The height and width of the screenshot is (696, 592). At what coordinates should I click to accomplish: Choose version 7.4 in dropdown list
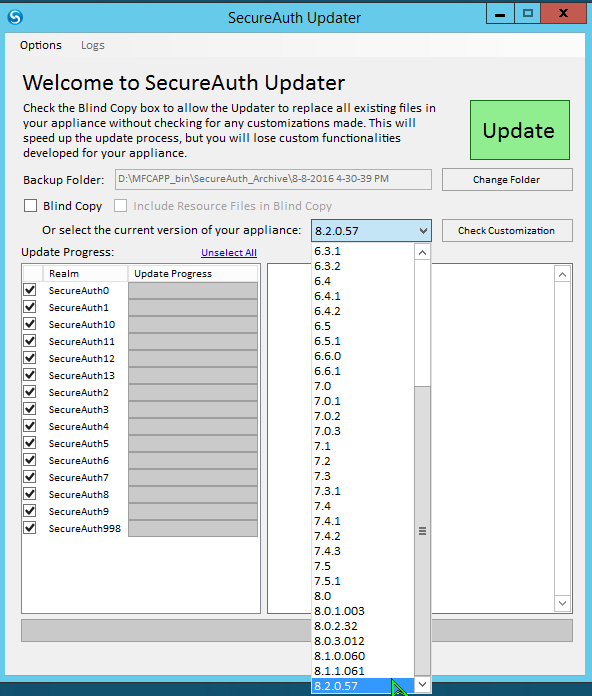[x=363, y=506]
